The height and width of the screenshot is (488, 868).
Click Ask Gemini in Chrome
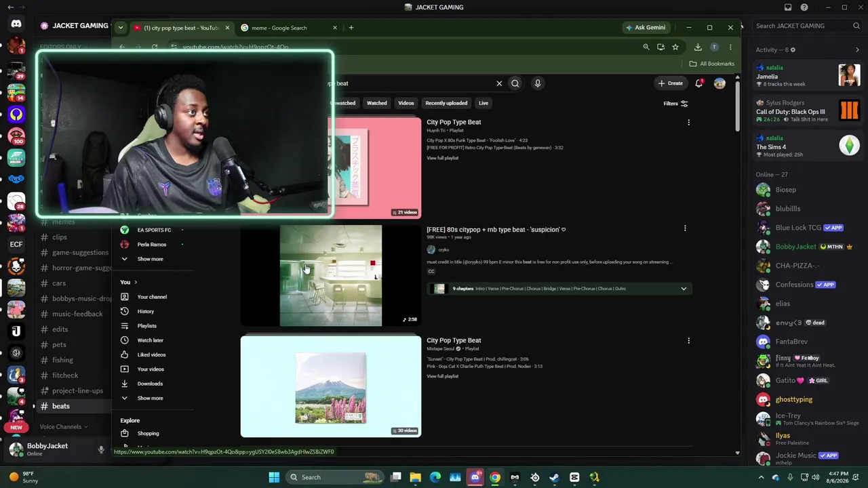(x=645, y=28)
